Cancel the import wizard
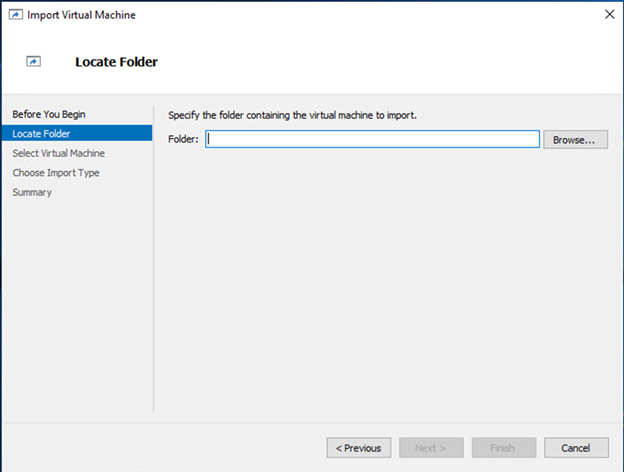 coord(576,448)
